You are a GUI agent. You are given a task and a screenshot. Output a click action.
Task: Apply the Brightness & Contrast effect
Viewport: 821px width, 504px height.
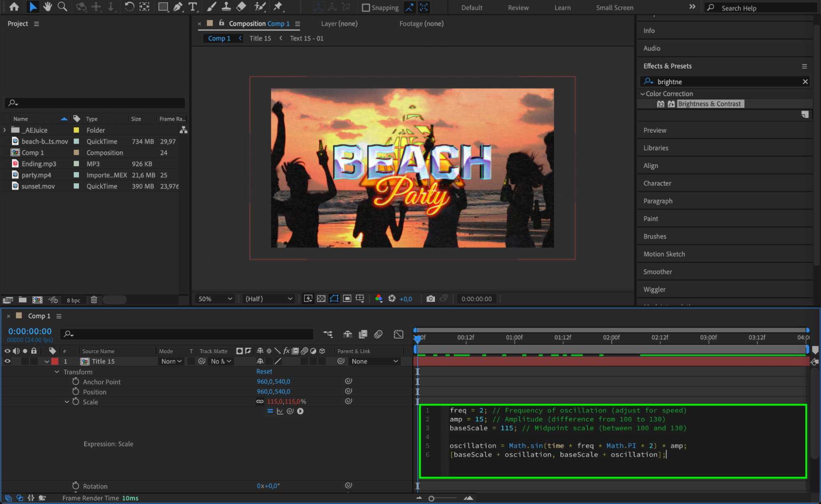[709, 104]
